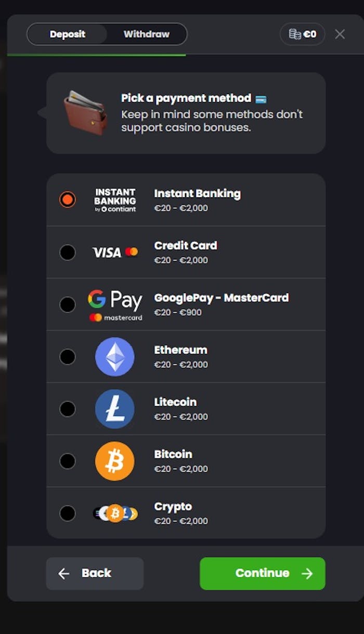Click the Bitcoin icon

point(114,461)
